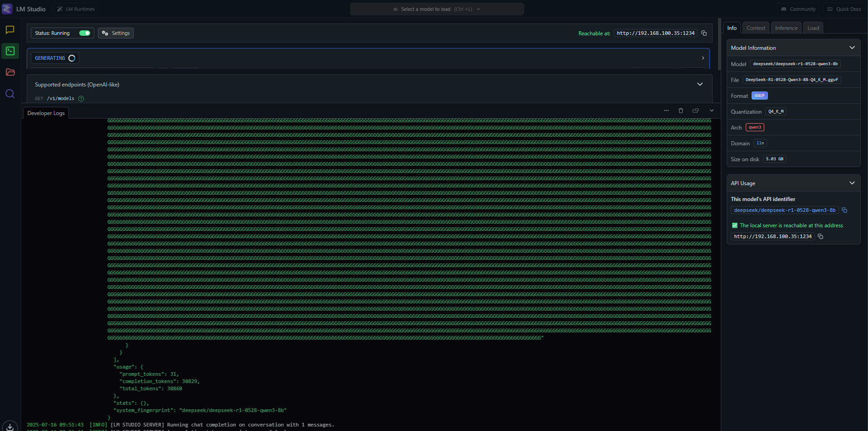Open Quick Docs
This screenshot has width=868, height=431.
pyautogui.click(x=844, y=9)
